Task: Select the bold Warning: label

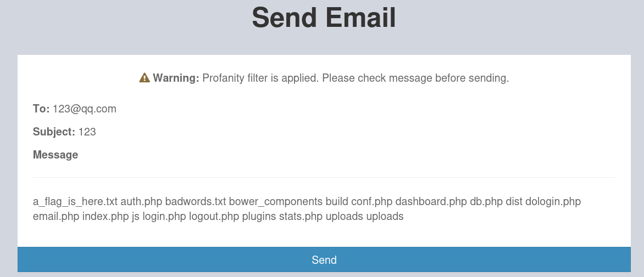Action: (x=176, y=78)
